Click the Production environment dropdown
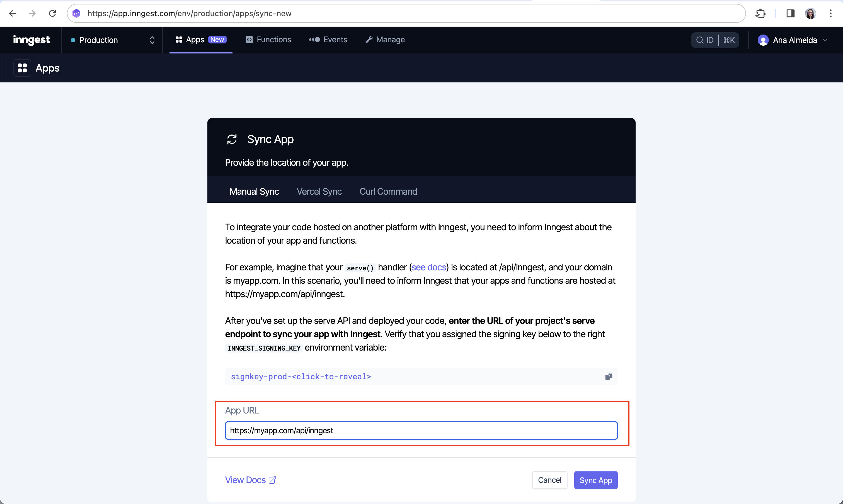 (111, 40)
